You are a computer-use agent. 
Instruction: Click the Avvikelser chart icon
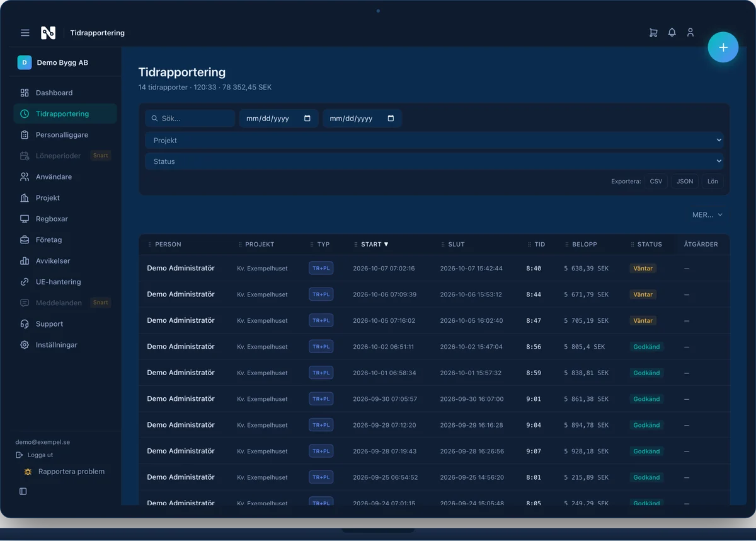(x=25, y=261)
